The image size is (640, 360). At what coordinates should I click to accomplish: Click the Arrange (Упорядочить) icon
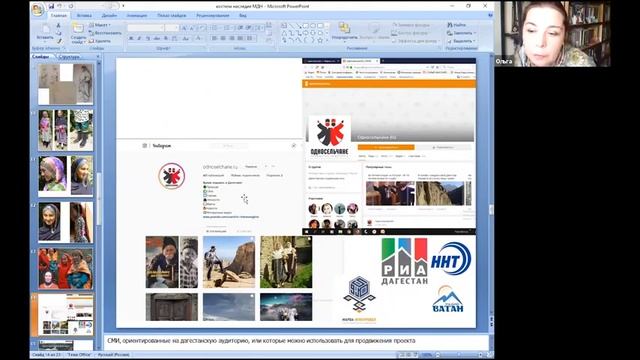pos(344,29)
